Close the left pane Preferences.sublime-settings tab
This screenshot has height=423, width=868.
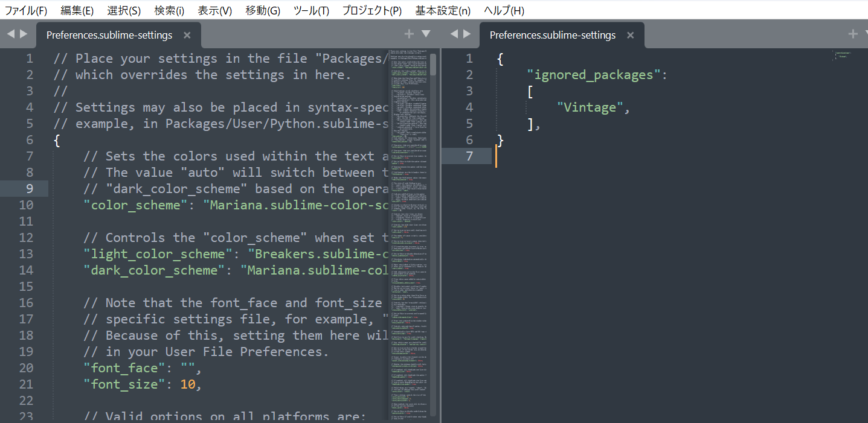coord(187,34)
